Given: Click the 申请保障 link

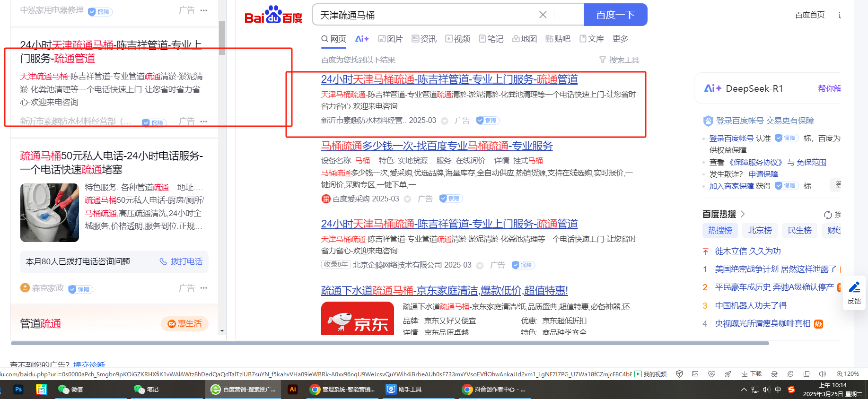Looking at the screenshot, I should (763, 174).
